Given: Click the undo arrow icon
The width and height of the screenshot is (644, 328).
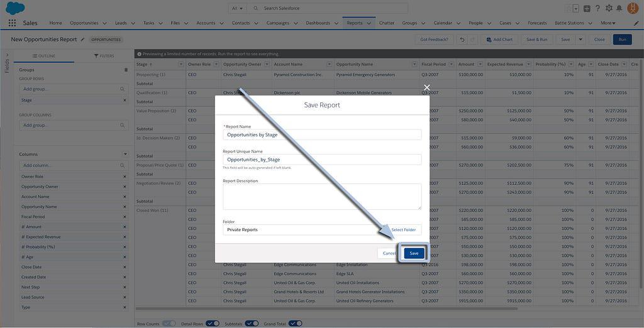Looking at the screenshot, I should click(462, 40).
